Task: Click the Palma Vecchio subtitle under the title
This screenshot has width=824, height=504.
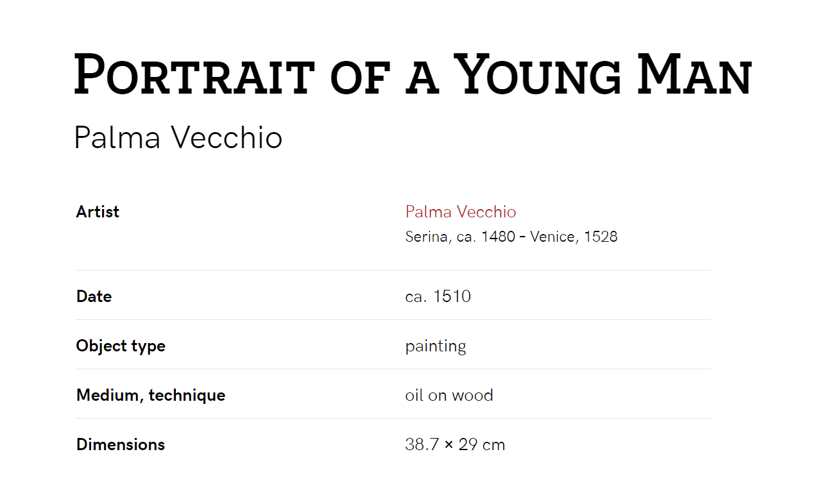Action: (x=178, y=137)
